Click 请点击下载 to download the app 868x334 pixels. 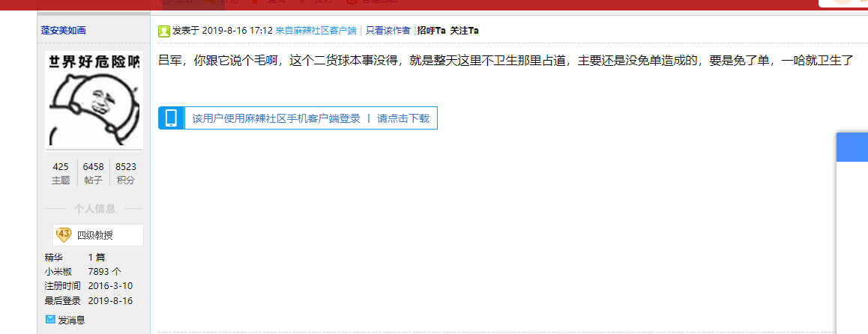(403, 118)
